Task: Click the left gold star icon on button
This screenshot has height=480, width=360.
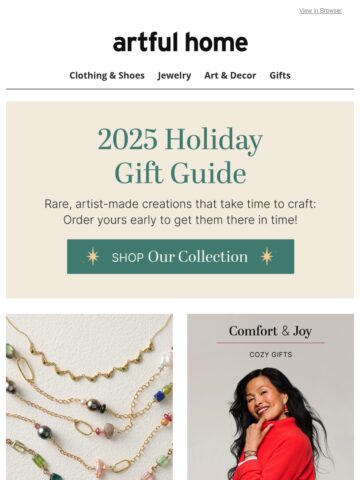Action: (x=93, y=257)
